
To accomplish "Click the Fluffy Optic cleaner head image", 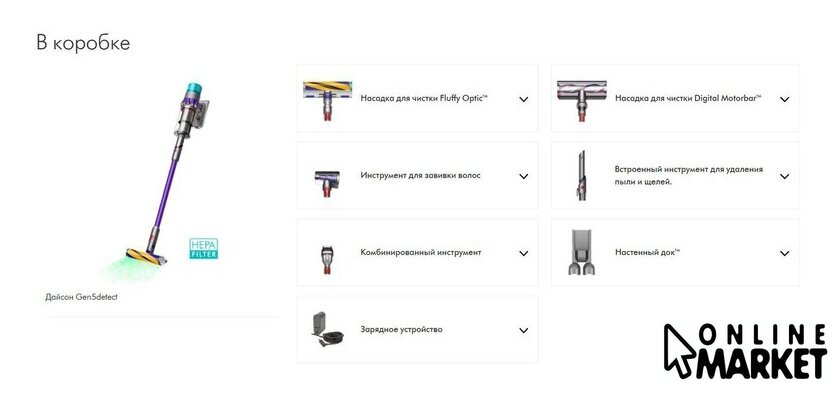I will (327, 100).
